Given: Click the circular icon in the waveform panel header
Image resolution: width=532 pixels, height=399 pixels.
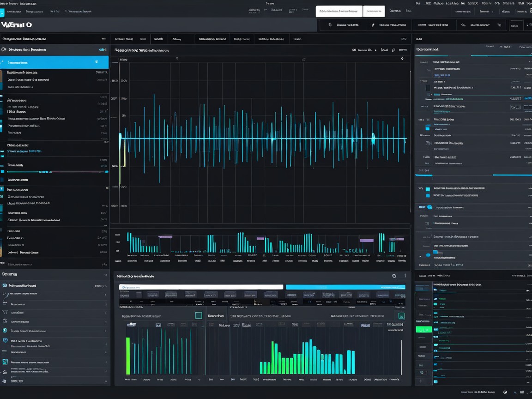Looking at the screenshot, I should (x=393, y=50).
